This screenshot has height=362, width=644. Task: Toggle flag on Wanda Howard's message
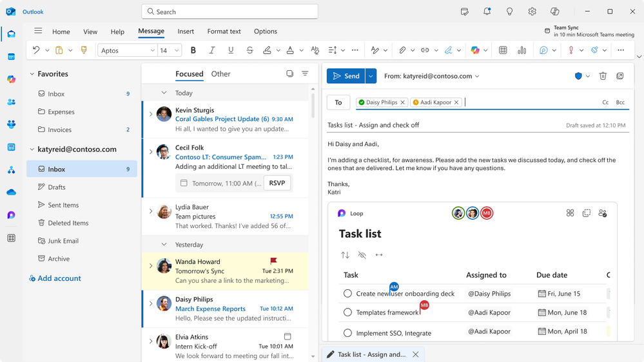(x=273, y=261)
